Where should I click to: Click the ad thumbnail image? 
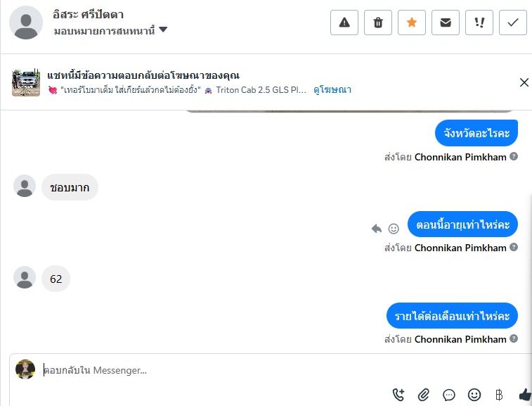[x=26, y=83]
